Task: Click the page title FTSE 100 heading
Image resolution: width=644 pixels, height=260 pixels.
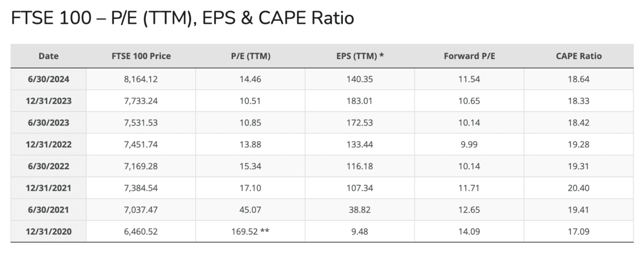Action: [182, 18]
